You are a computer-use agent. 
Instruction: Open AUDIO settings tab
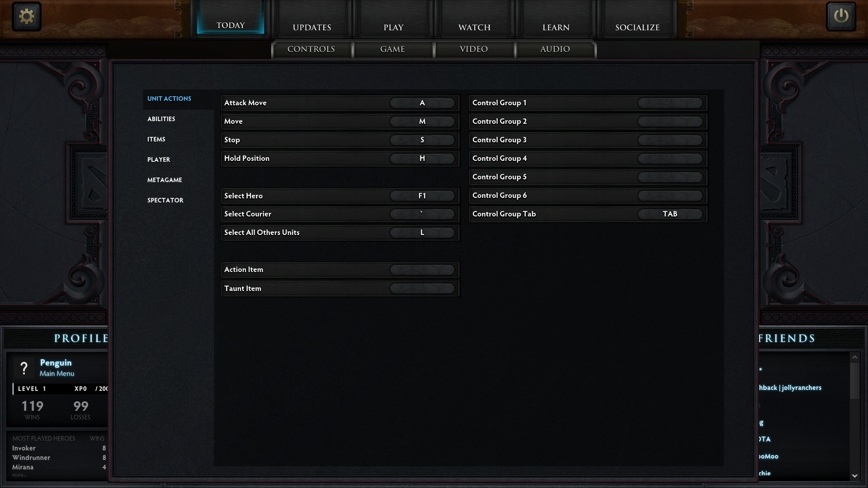tap(555, 49)
